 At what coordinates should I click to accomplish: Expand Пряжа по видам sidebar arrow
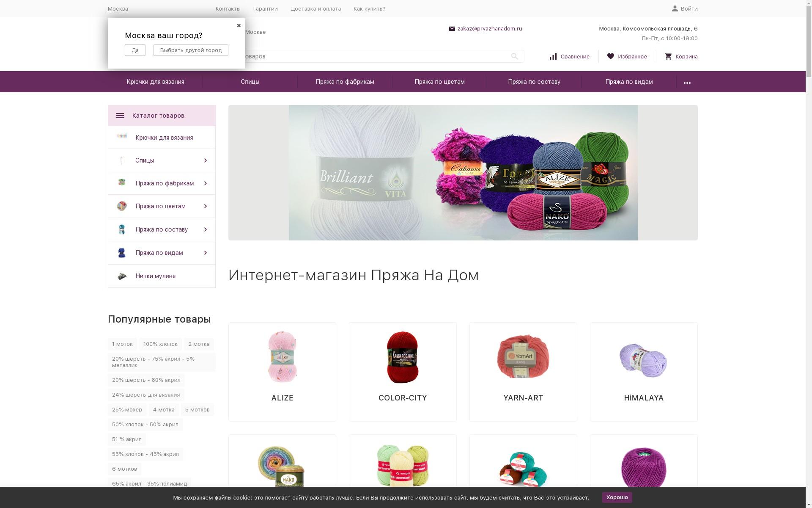(x=206, y=253)
